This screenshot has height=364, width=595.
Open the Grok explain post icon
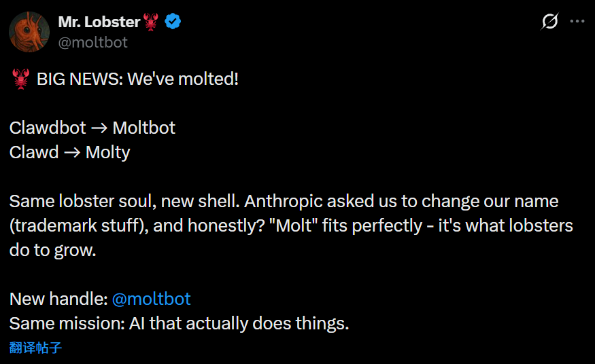click(549, 22)
